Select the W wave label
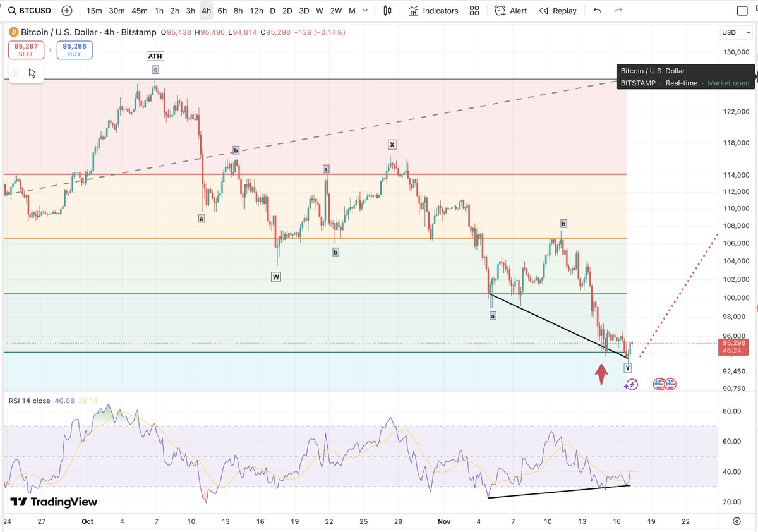 tap(276, 277)
